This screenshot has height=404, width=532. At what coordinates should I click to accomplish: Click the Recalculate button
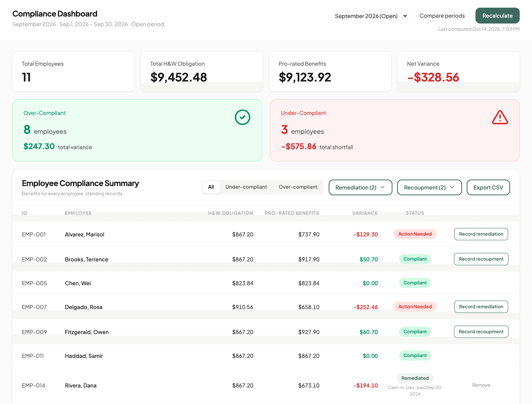click(x=497, y=16)
